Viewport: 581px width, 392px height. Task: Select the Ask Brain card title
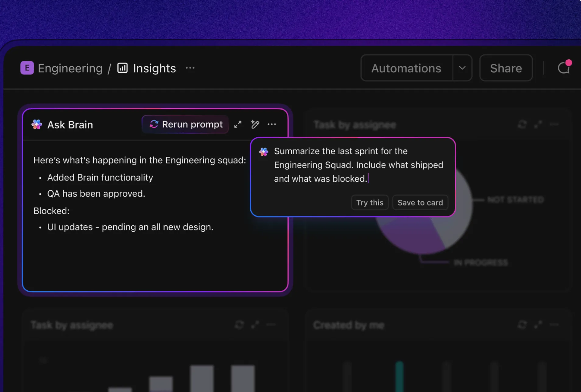coord(70,124)
